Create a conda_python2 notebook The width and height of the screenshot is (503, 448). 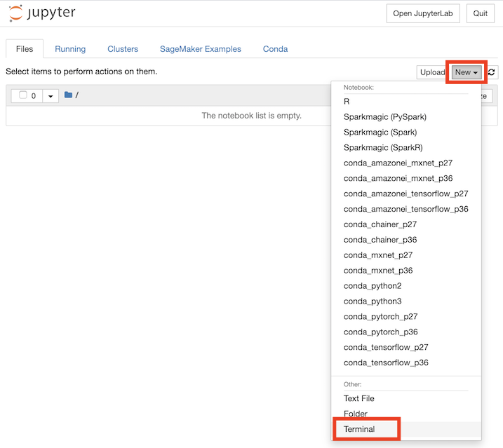click(x=405, y=286)
